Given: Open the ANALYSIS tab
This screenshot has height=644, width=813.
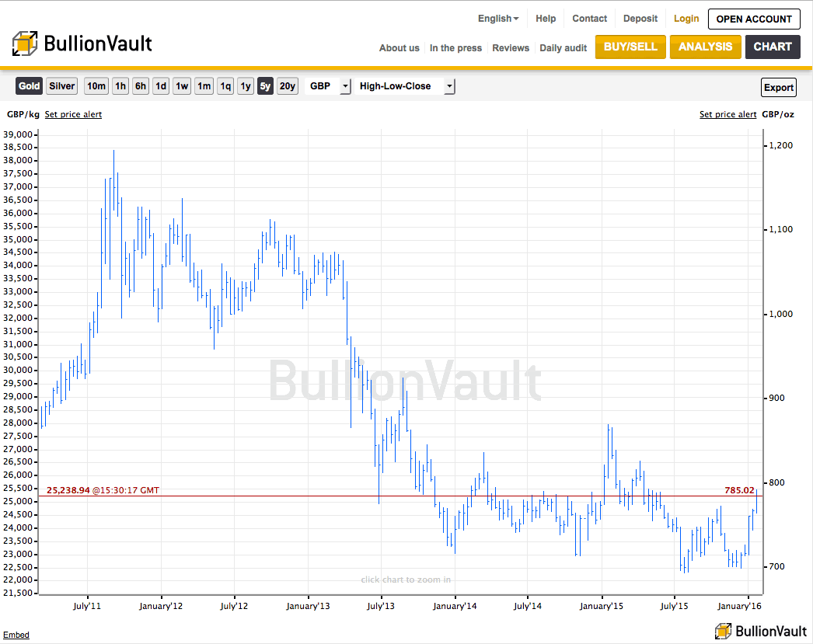Looking at the screenshot, I should (x=705, y=47).
